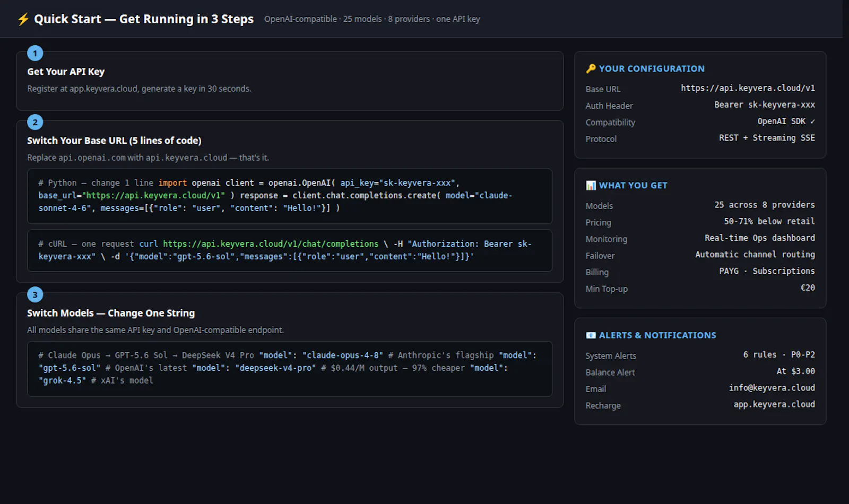Click the Quick Start page heading

coord(144,19)
